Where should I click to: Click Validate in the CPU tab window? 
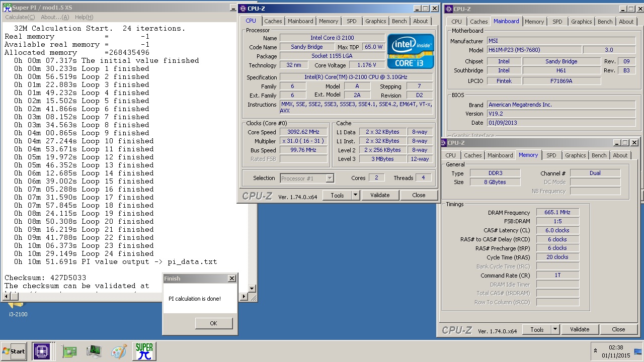pyautogui.click(x=380, y=195)
